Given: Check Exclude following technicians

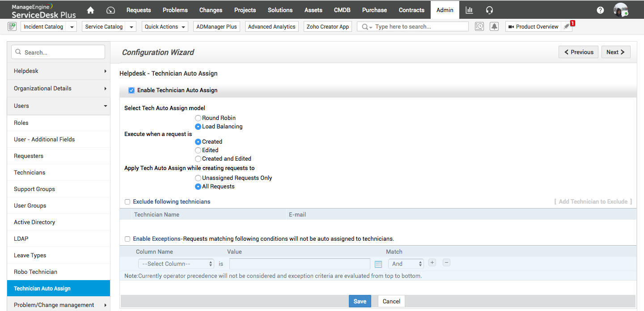Looking at the screenshot, I should [x=127, y=202].
